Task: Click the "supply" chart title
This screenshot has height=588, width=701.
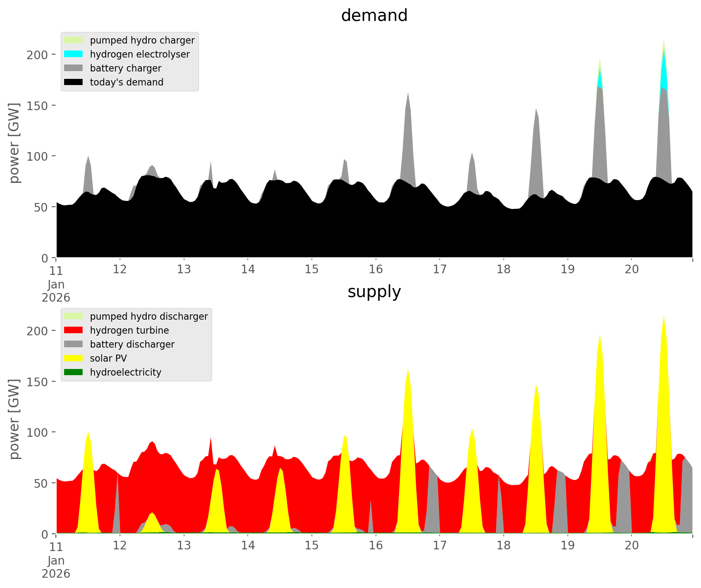Action: (x=374, y=292)
